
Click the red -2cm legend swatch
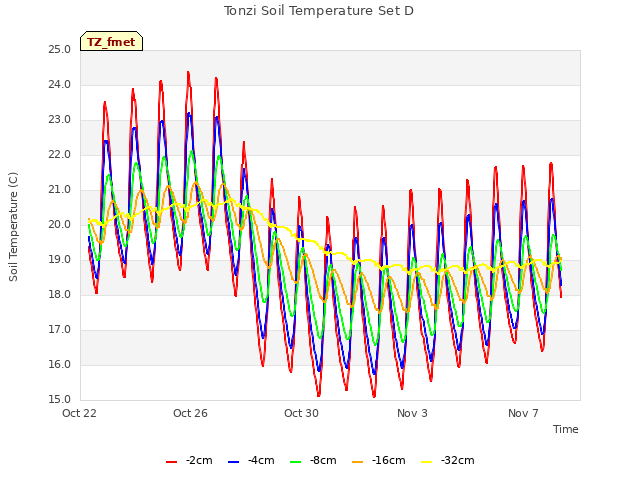(x=171, y=462)
